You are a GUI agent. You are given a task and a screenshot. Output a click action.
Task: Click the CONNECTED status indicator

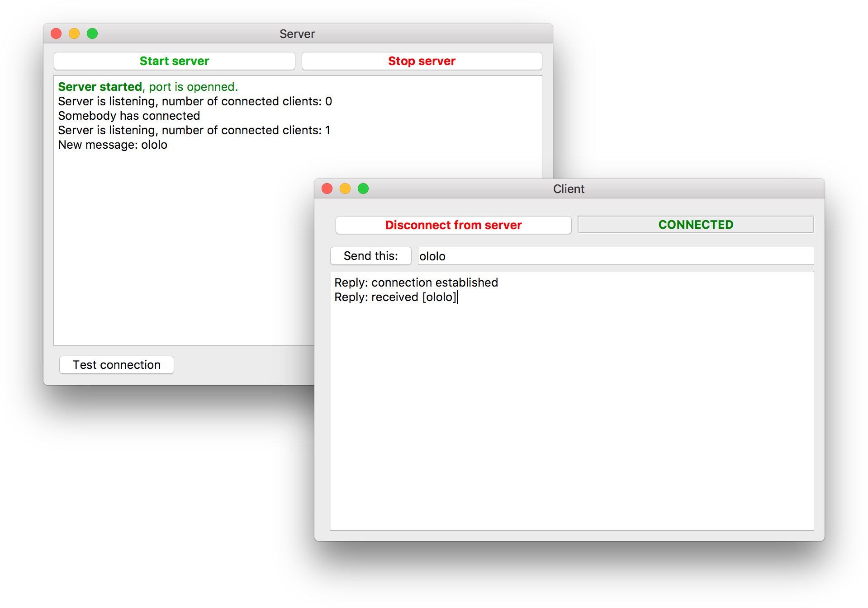[x=696, y=225]
